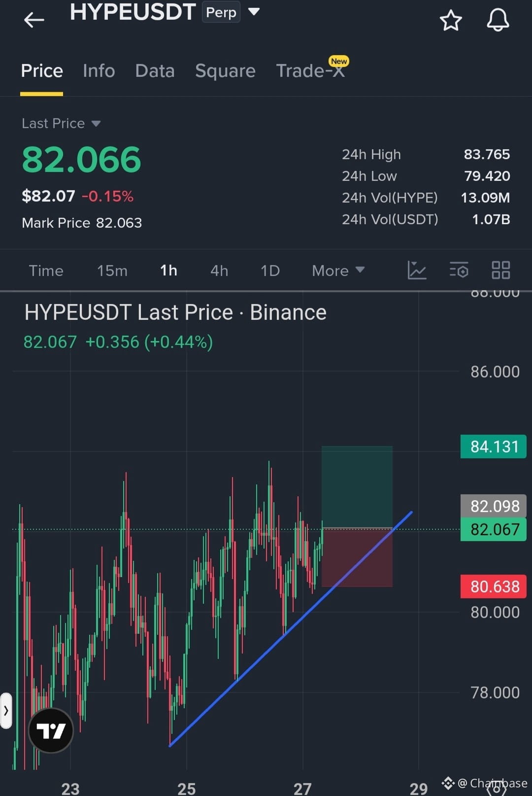Tap the Perp contract badge
Image resolution: width=532 pixels, height=796 pixels.
click(x=221, y=12)
